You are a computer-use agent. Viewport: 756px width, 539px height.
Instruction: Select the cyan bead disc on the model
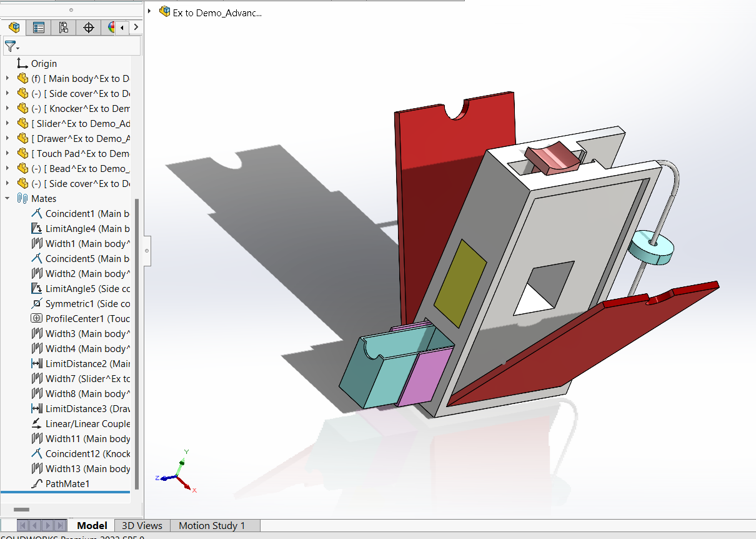[x=651, y=246]
